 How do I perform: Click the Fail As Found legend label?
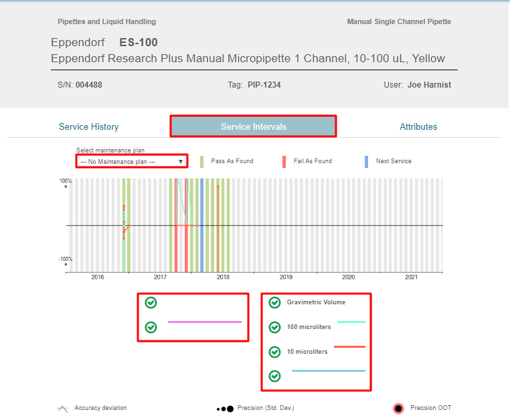[313, 161]
